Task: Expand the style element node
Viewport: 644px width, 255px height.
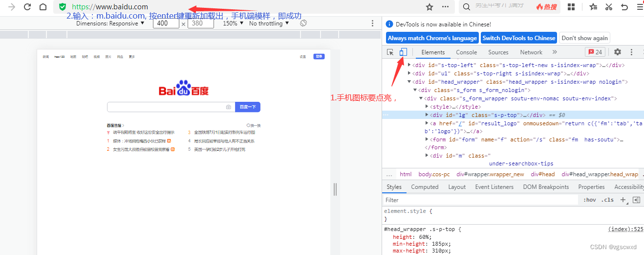Action: point(427,107)
